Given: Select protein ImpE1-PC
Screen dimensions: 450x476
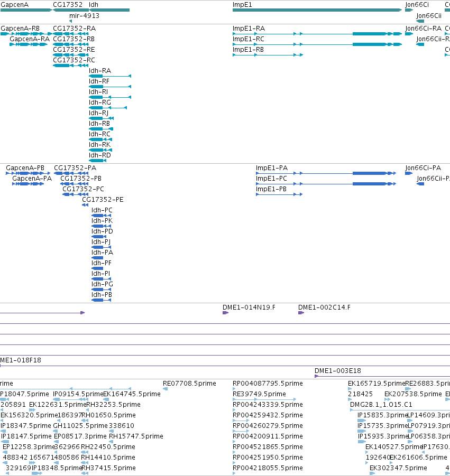Looking at the screenshot, I should (326, 184).
